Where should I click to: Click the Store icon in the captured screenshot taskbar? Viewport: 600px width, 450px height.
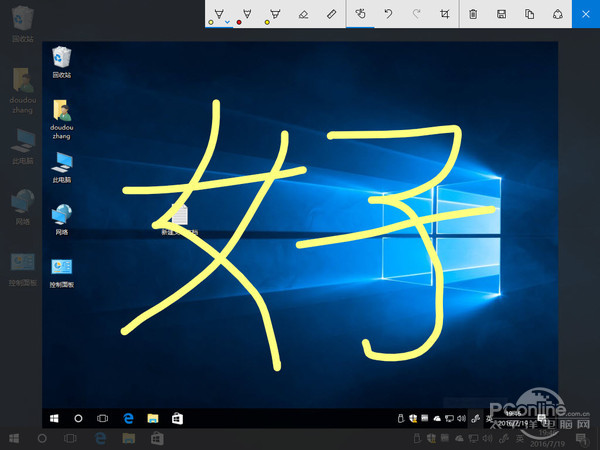[177, 419]
